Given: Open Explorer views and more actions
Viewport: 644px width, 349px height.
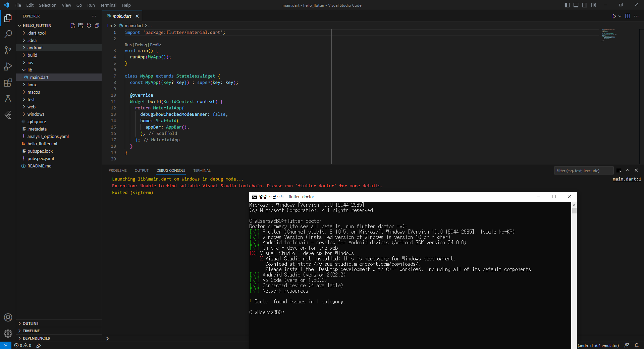Looking at the screenshot, I should point(94,16).
